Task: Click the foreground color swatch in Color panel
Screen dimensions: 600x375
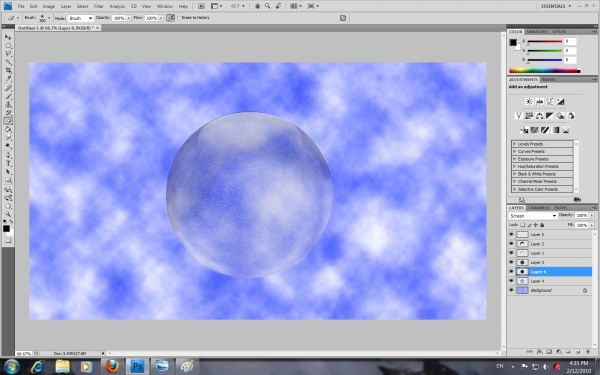Action: [x=513, y=42]
